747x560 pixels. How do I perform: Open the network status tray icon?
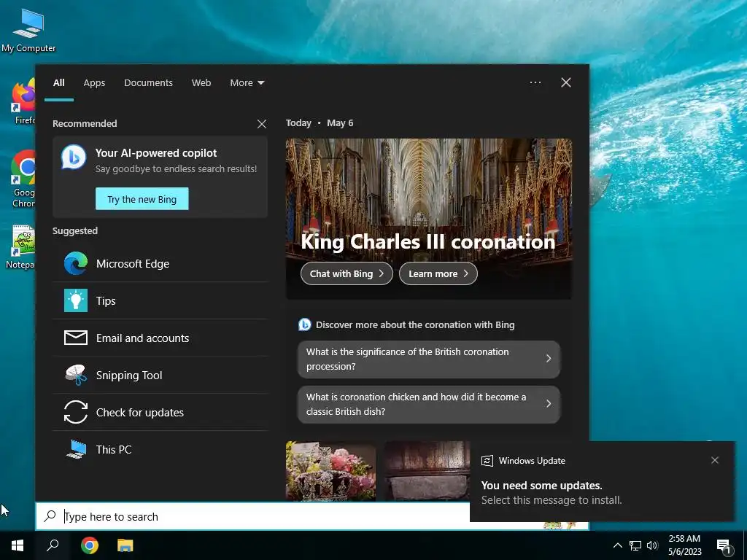[635, 545]
